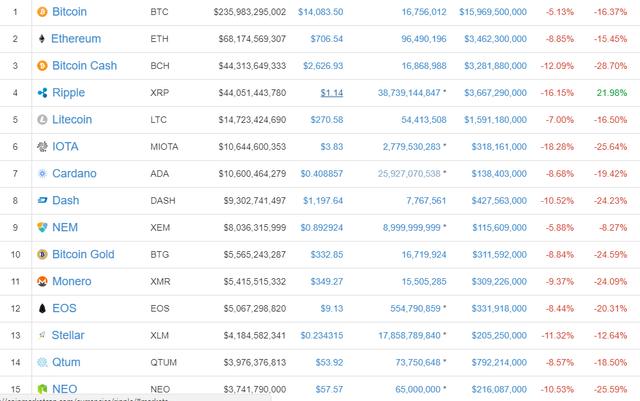Open the Cardano name link
Screen dimensions: 640x401
pos(74,174)
